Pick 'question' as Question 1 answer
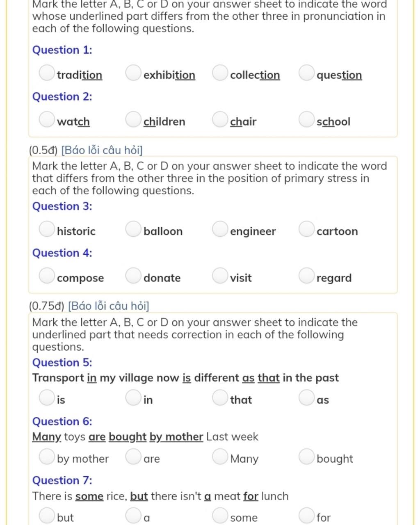 [306, 73]
